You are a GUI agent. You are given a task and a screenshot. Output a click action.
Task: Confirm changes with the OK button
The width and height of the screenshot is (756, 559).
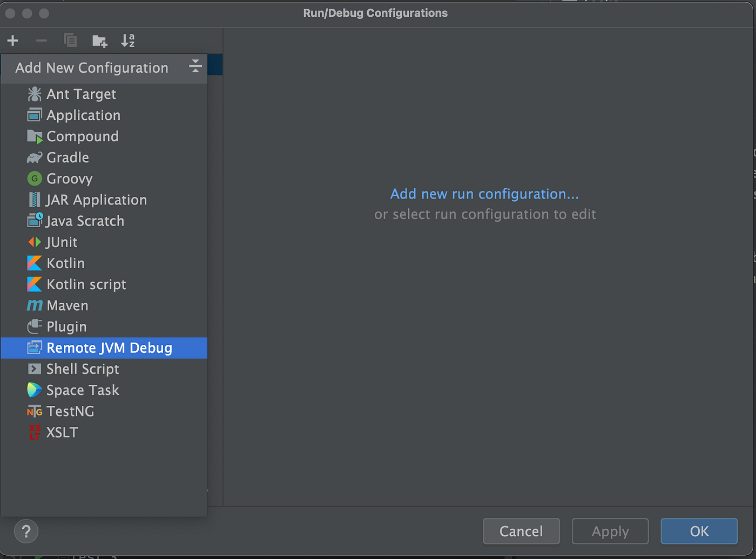[698, 531]
